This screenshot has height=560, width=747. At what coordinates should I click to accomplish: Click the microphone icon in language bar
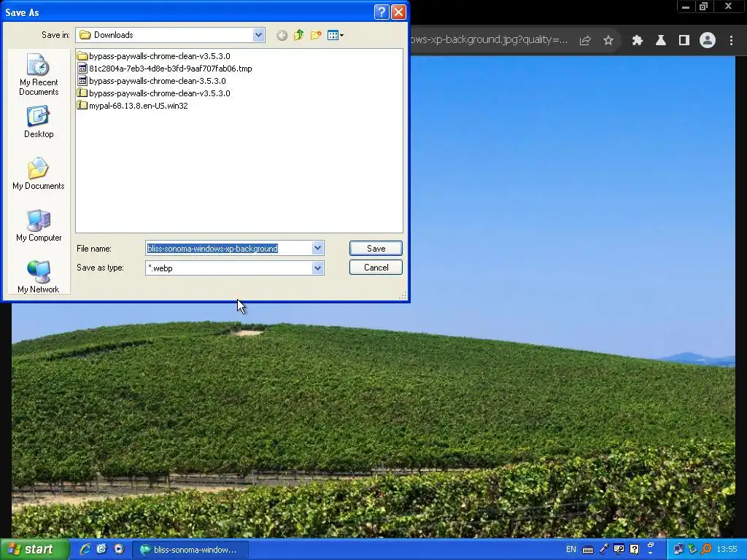[x=603, y=550]
